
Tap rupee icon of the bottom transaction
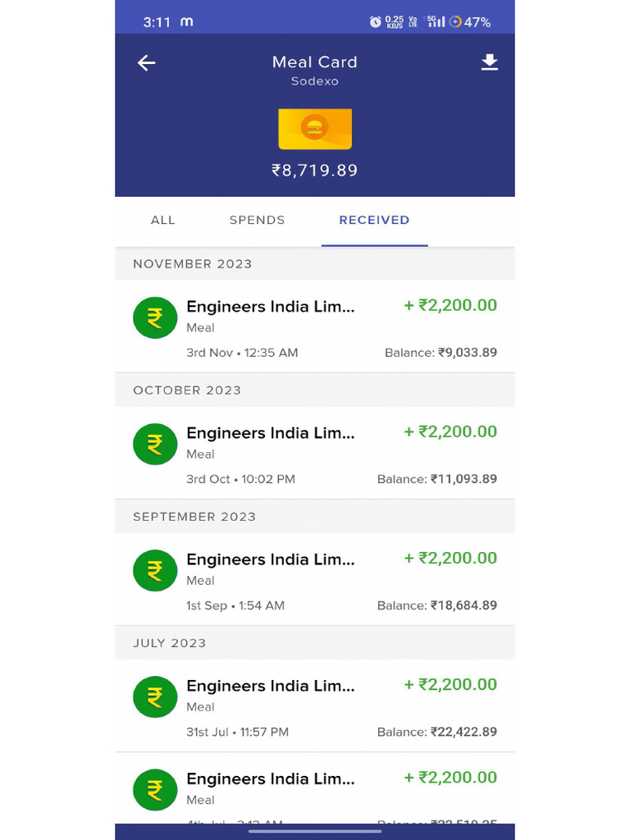point(155,790)
